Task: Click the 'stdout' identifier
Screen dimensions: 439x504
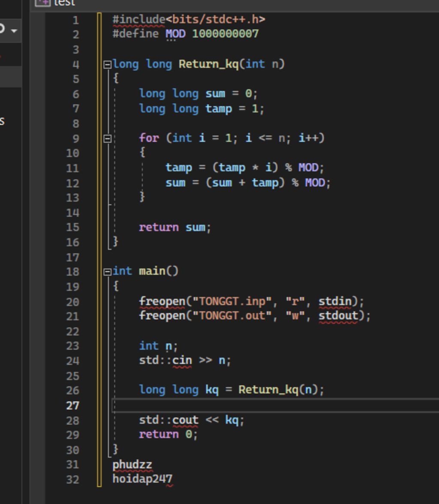Action: 338,315
